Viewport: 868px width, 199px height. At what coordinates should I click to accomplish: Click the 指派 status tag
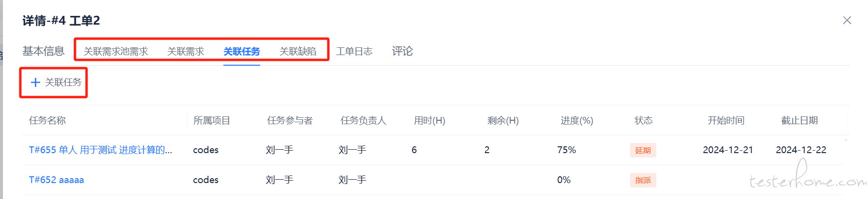click(x=643, y=180)
